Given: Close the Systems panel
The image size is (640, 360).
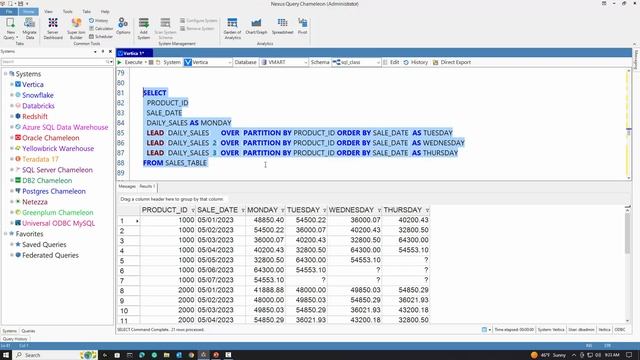Looking at the screenshot, I should [x=110, y=51].
